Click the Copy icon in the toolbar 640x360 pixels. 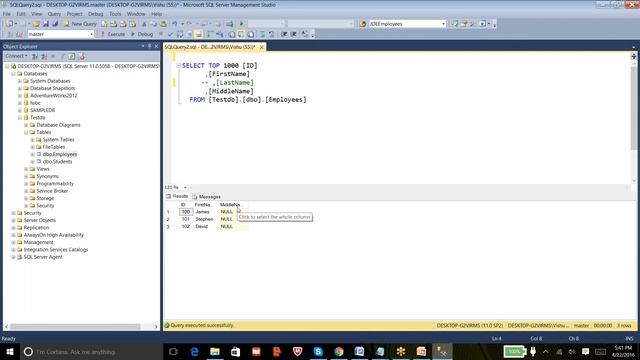point(153,24)
